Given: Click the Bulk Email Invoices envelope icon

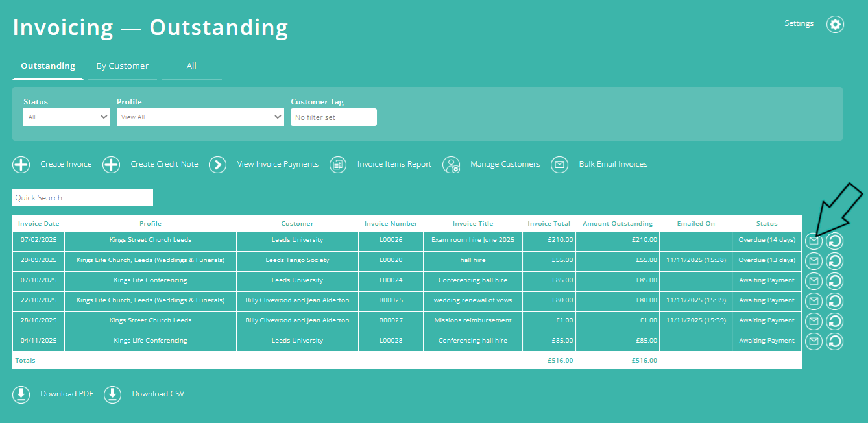Looking at the screenshot, I should pos(559,164).
